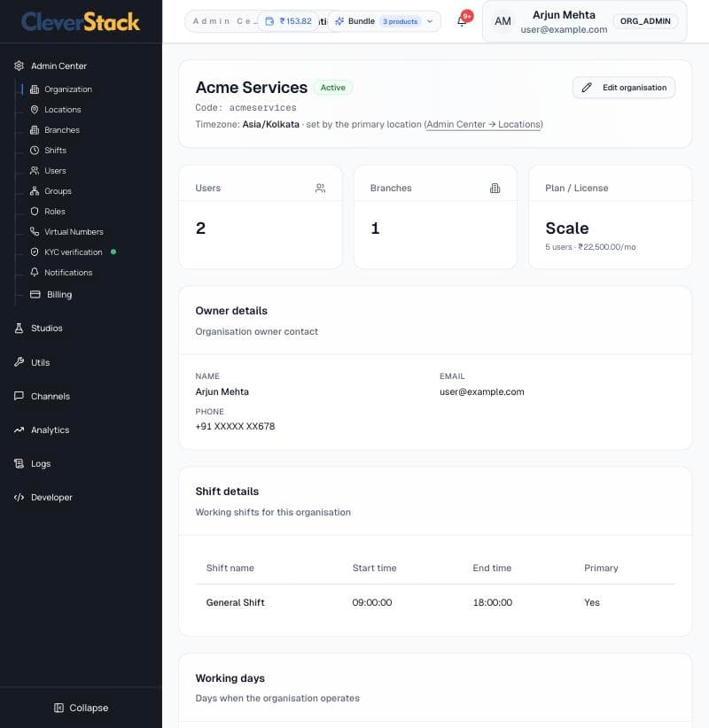Click the Analytics trend icon

19,430
